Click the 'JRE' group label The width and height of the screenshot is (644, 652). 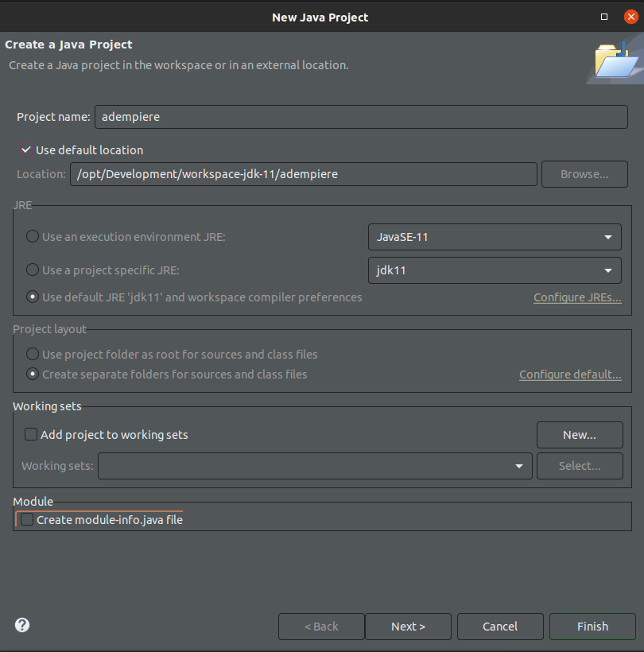click(22, 205)
